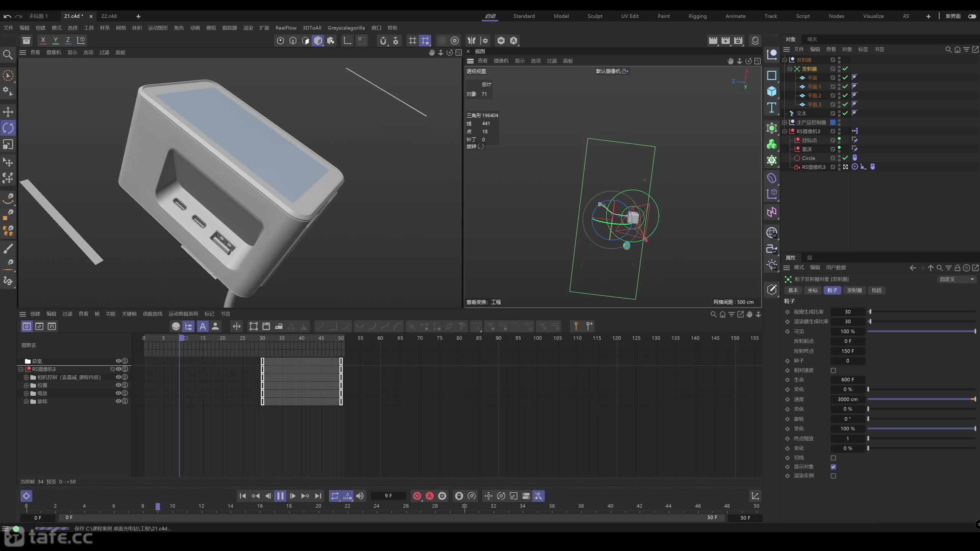The image size is (980, 551).
Task: Enable the 相对速度 checkbox
Action: [x=833, y=370]
